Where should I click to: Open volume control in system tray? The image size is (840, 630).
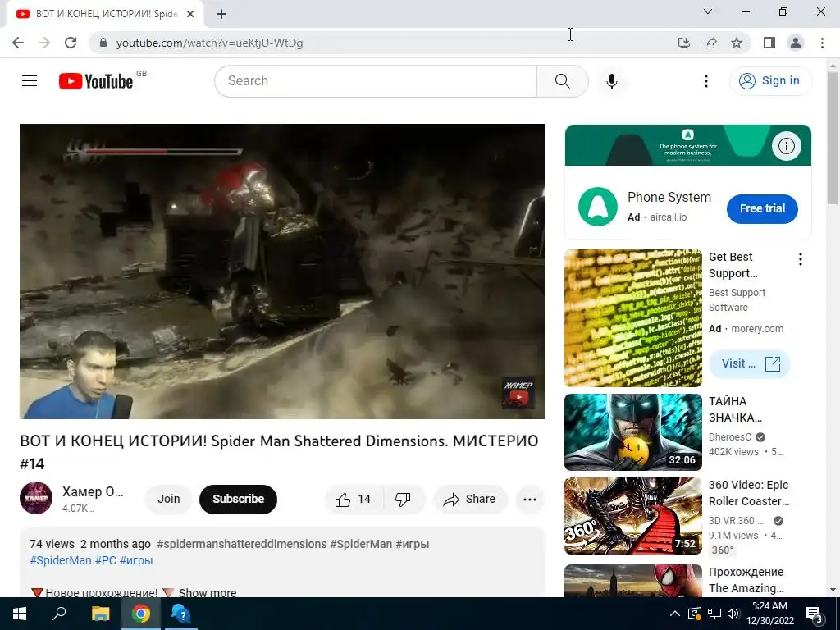(x=733, y=614)
